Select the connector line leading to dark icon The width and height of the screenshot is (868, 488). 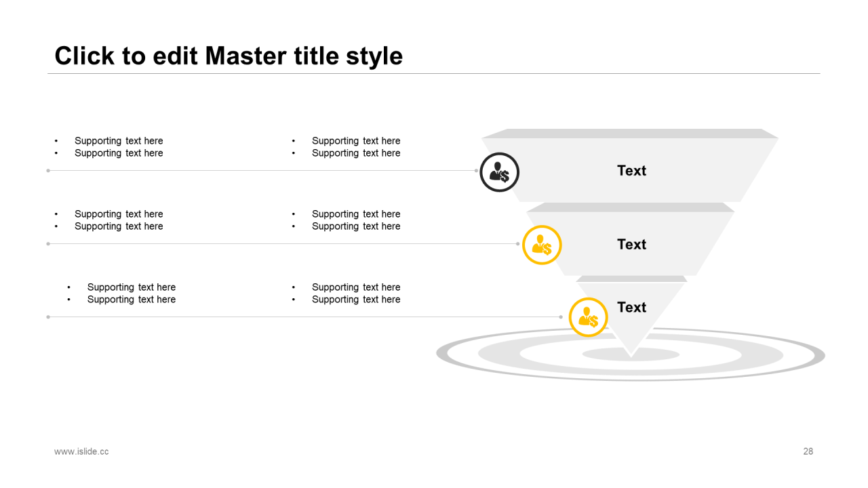(262, 171)
